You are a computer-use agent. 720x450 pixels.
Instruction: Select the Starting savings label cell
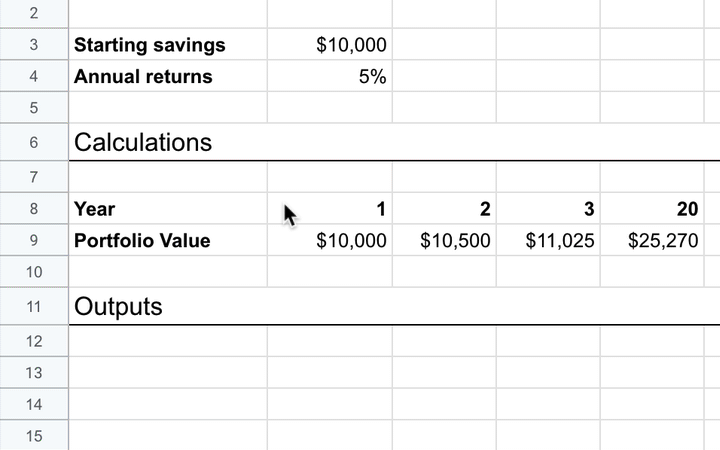168,45
